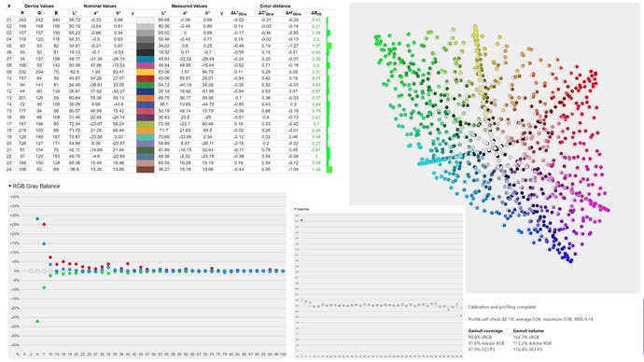The image size is (644, 362).
Task: Click the 1.48 ΔE value in row 24
Action: pyautogui.click(x=316, y=169)
